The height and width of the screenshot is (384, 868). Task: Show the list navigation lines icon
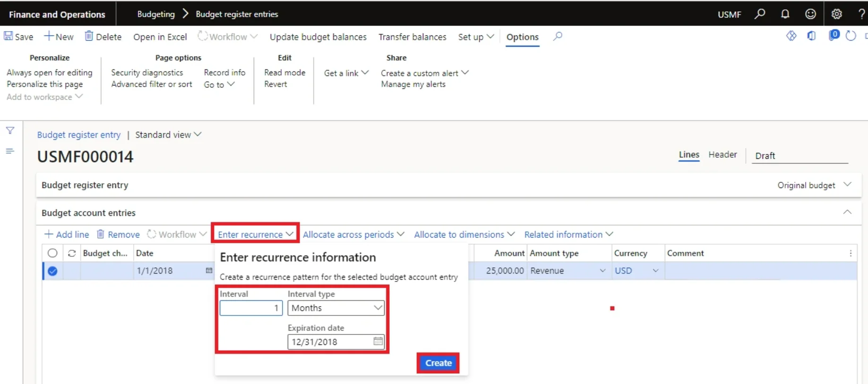tap(10, 151)
